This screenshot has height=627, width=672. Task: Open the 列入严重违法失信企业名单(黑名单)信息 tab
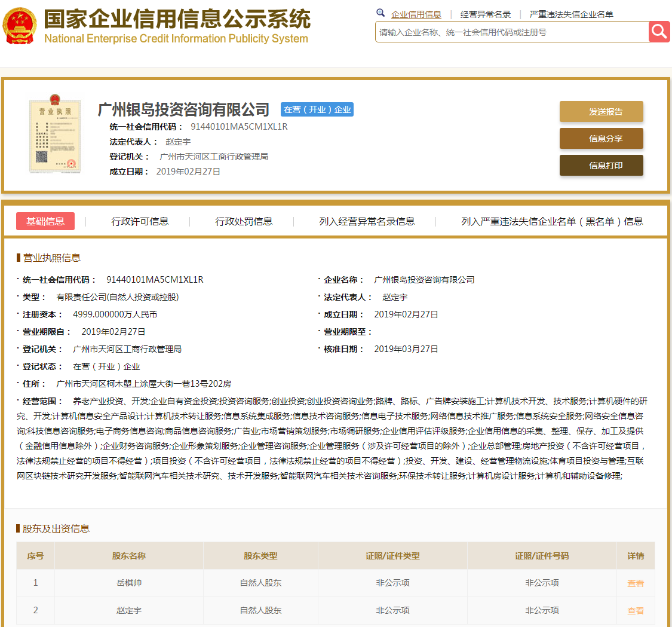552,221
